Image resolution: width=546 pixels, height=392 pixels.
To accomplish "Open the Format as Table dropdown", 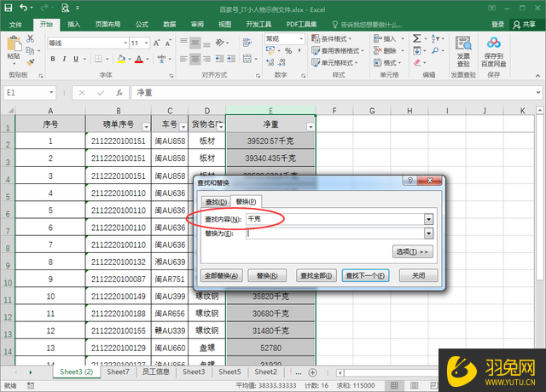I will [338, 51].
